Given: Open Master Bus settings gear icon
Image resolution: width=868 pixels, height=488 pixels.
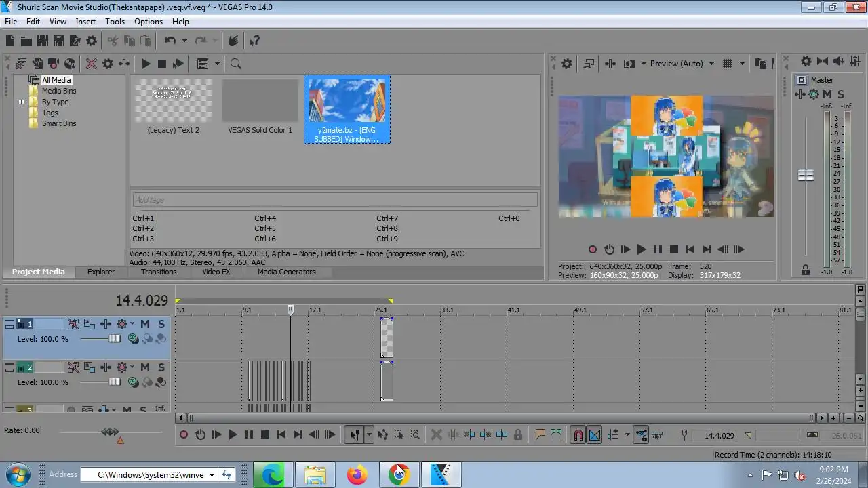Looking at the screenshot, I should click(806, 61).
